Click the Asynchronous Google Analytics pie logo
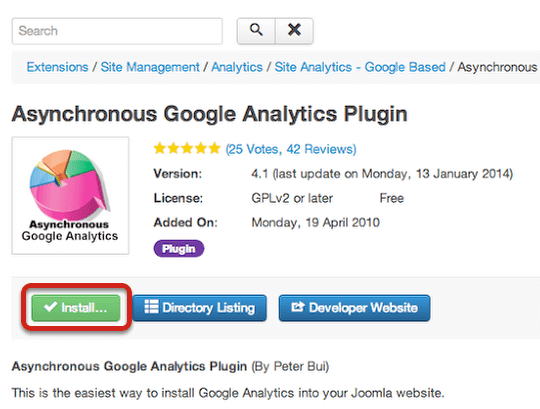 click(x=70, y=195)
